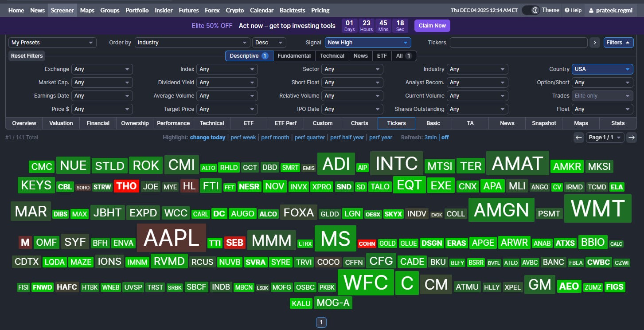Open Order by Industry dropdown
This screenshot has width=644, height=330.
pos(192,43)
